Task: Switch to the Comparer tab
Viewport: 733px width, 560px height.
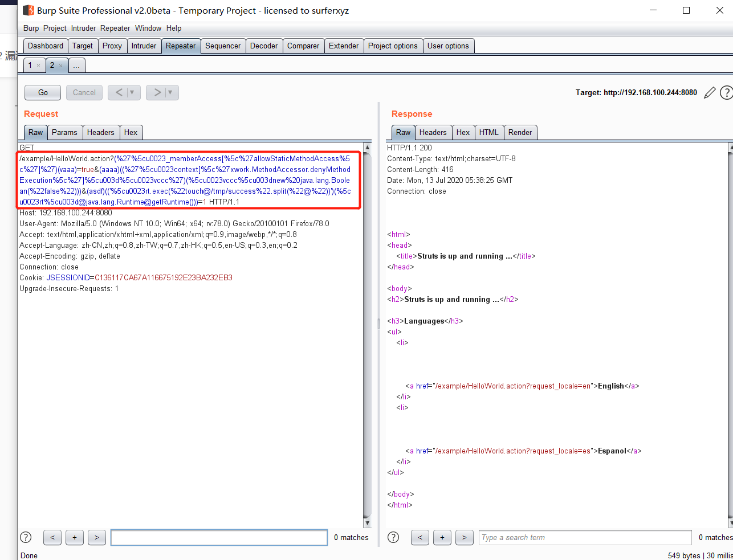Action: point(303,46)
